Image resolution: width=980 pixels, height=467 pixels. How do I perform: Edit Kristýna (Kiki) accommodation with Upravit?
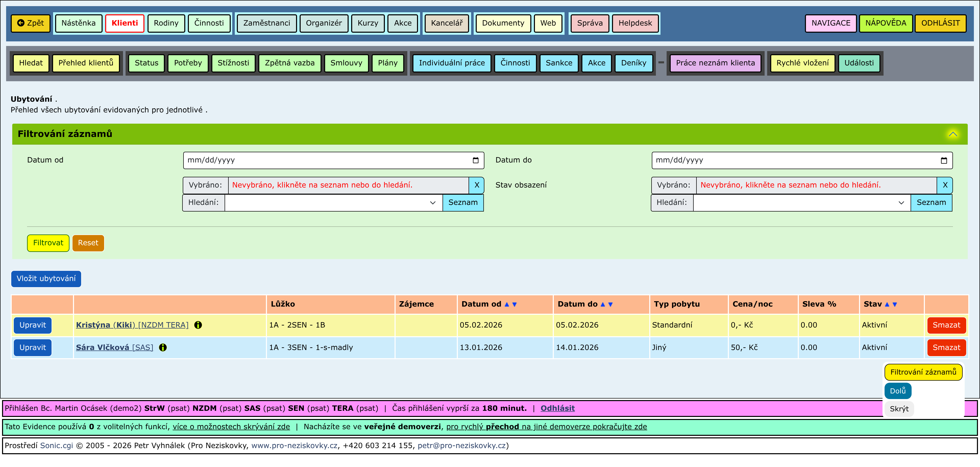[x=33, y=325]
